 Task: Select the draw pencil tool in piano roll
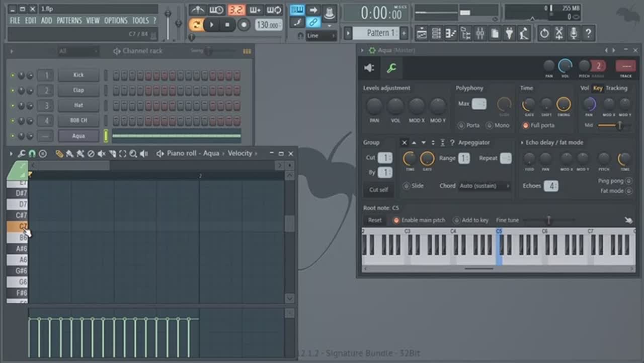(59, 154)
